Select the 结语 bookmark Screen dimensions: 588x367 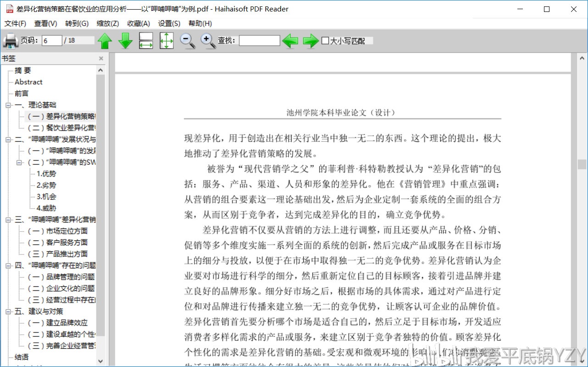click(22, 357)
